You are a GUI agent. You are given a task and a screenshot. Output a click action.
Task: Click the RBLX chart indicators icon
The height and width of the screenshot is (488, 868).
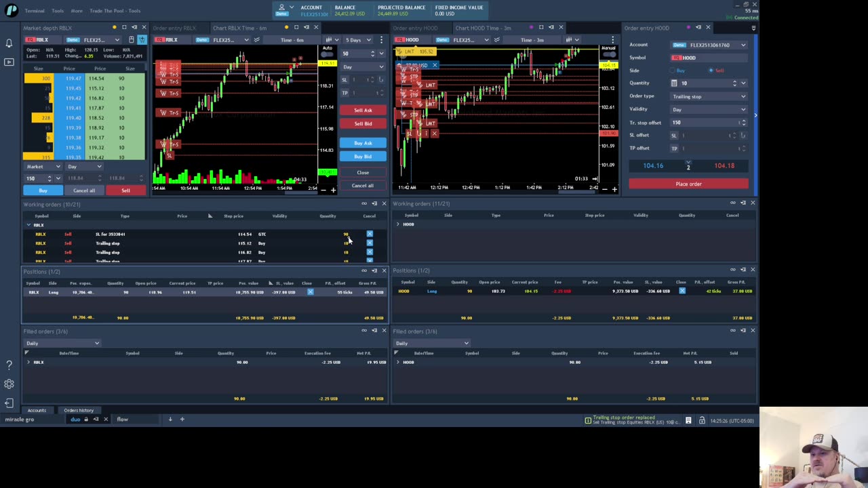pyautogui.click(x=256, y=40)
